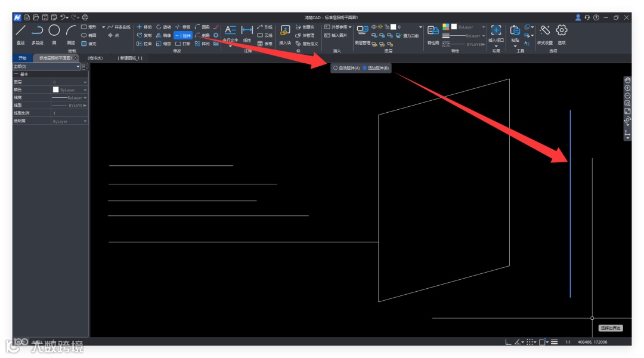Image resolution: width=644 pixels, height=358 pixels.
Task: Click the 创建块 create block button
Action: point(305,27)
